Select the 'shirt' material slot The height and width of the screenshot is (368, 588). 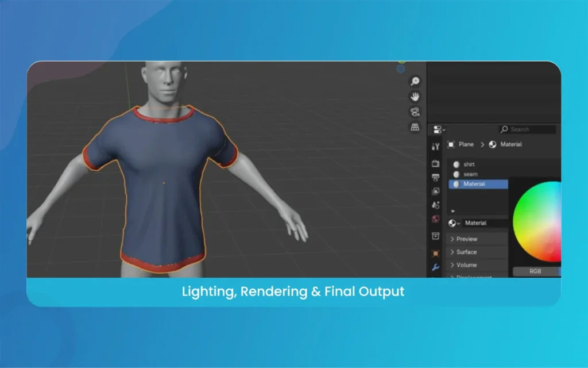[x=469, y=164]
